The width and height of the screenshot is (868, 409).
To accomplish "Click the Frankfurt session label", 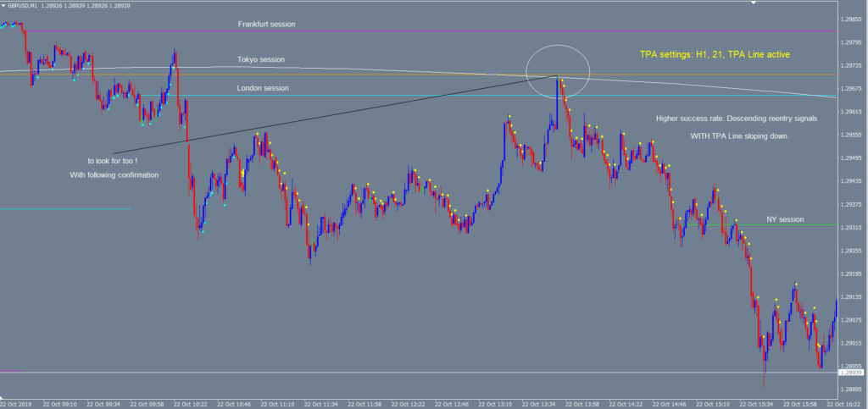I will click(266, 25).
